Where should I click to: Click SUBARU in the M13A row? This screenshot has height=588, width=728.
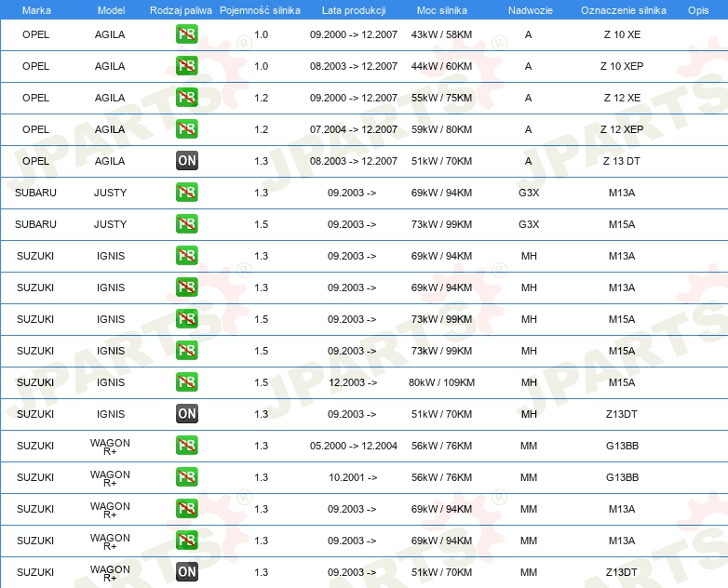pos(35,193)
